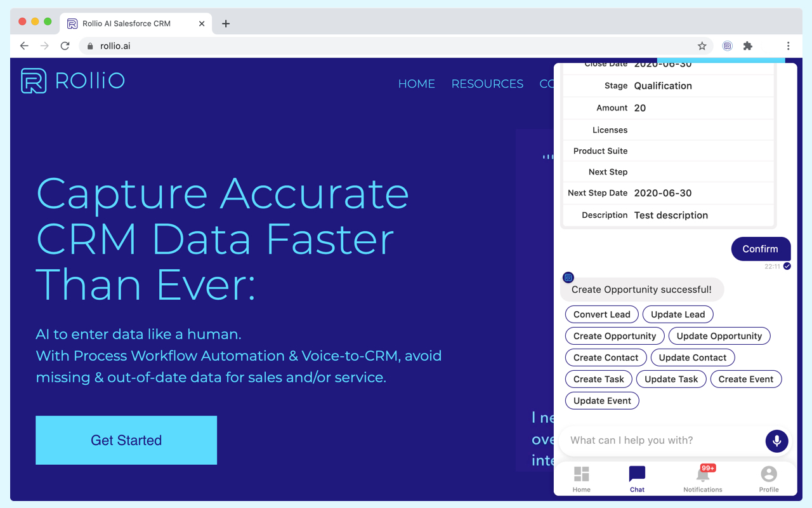The image size is (812, 508).
Task: Open the Chrome three-dot menu
Action: point(788,46)
